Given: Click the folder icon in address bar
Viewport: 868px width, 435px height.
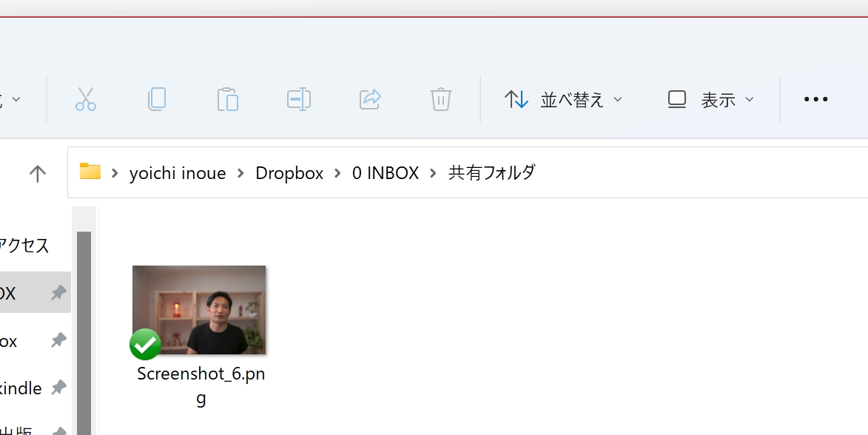Looking at the screenshot, I should (x=90, y=172).
